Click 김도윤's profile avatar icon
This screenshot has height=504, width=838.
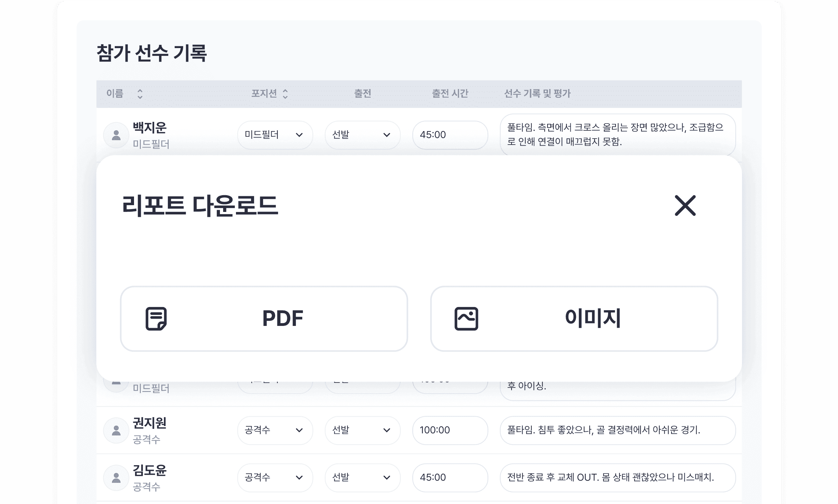tap(116, 478)
